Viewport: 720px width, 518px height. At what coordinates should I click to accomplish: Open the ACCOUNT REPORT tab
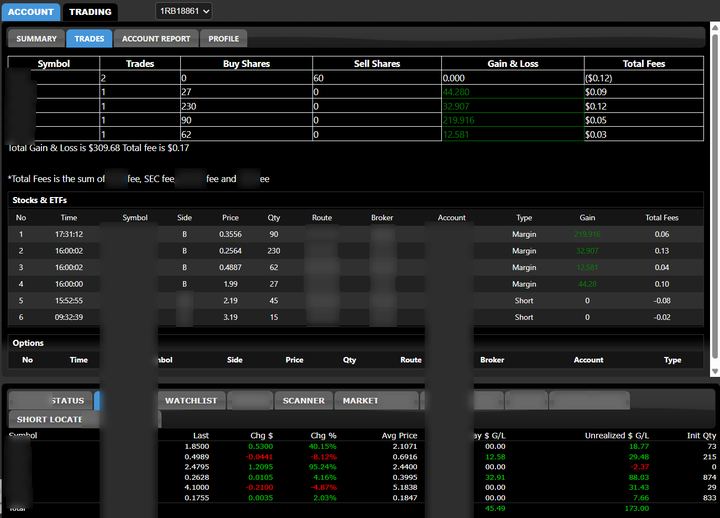pyautogui.click(x=156, y=39)
